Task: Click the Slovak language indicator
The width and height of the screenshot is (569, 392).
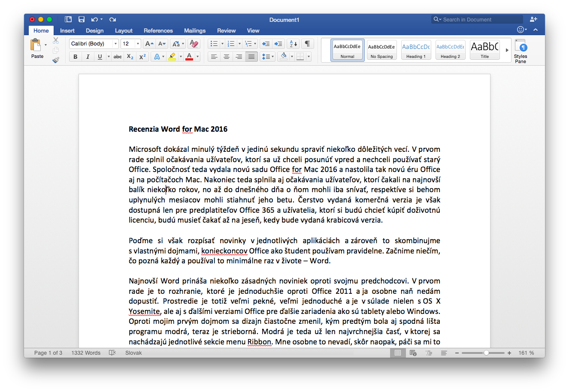Action: pyautogui.click(x=133, y=353)
